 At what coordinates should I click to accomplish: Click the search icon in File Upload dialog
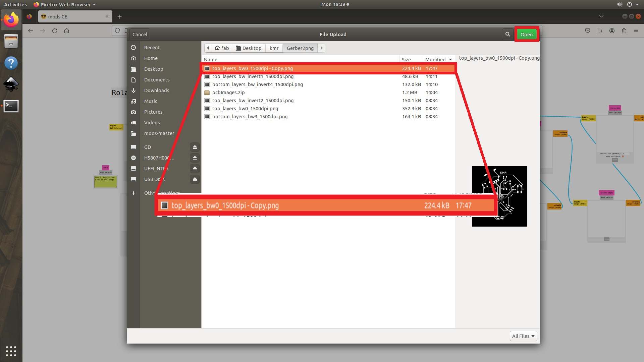pos(507,34)
